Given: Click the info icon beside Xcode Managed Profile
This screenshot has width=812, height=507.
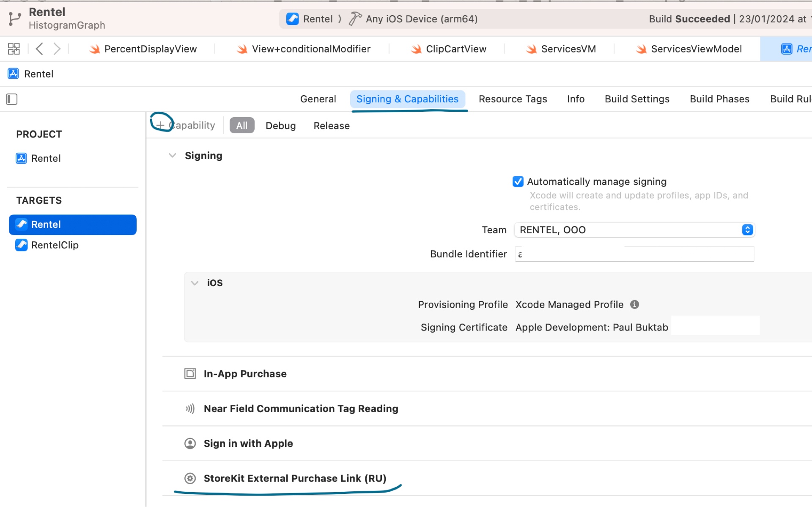Looking at the screenshot, I should (635, 304).
